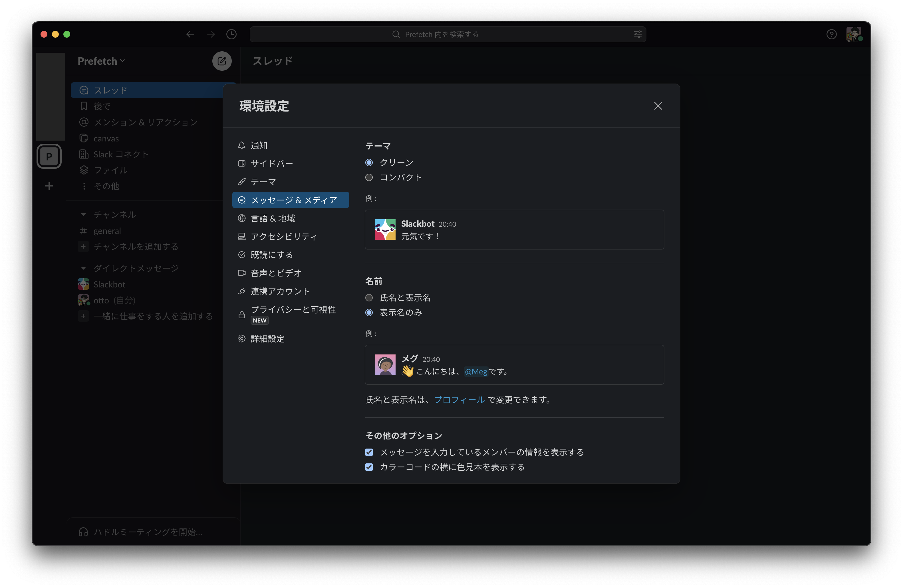Open the Prefetch workspace dropdown menu
This screenshot has width=903, height=588.
click(101, 61)
